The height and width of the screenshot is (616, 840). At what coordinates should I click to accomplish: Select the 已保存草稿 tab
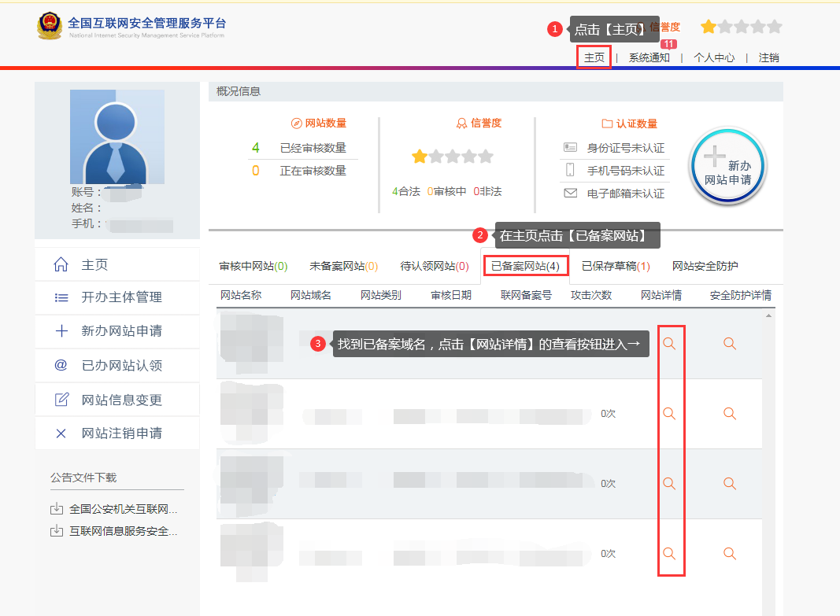(616, 266)
